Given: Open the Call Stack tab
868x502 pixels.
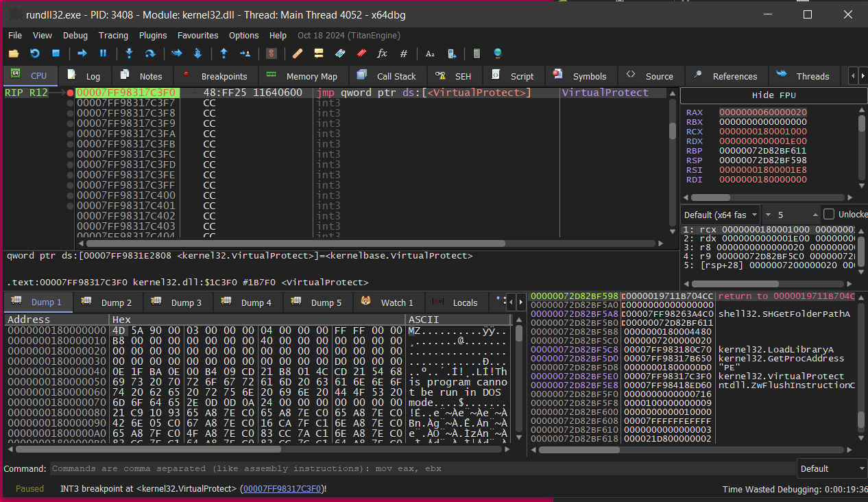Looking at the screenshot, I should click(388, 76).
